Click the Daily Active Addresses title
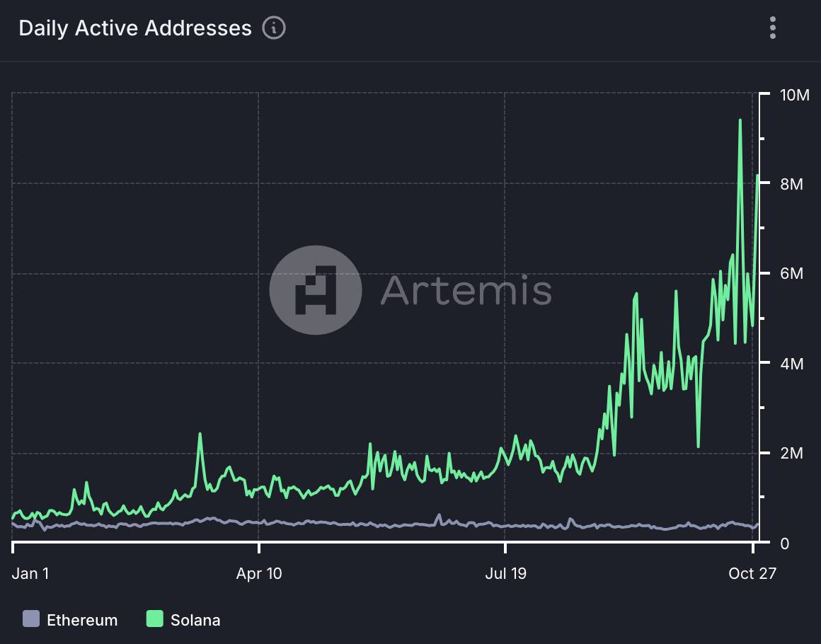 coord(135,28)
